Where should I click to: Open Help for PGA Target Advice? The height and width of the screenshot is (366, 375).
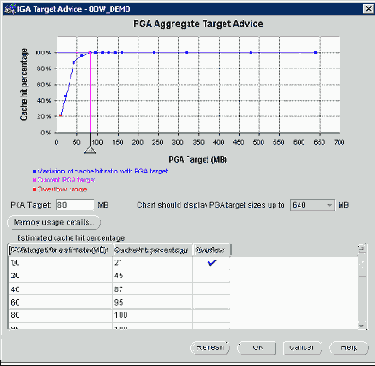point(349,348)
